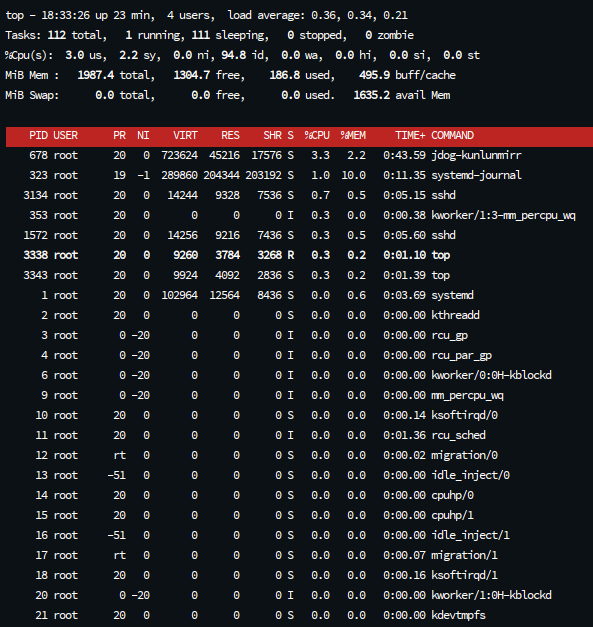The height and width of the screenshot is (627, 593).
Task: Select the systemd-journal process name
Action: (476, 175)
